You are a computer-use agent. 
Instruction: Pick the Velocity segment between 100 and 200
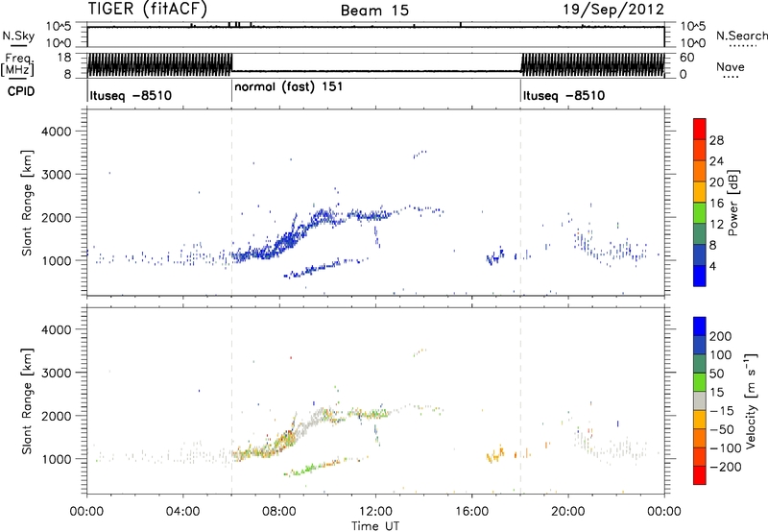(x=700, y=345)
